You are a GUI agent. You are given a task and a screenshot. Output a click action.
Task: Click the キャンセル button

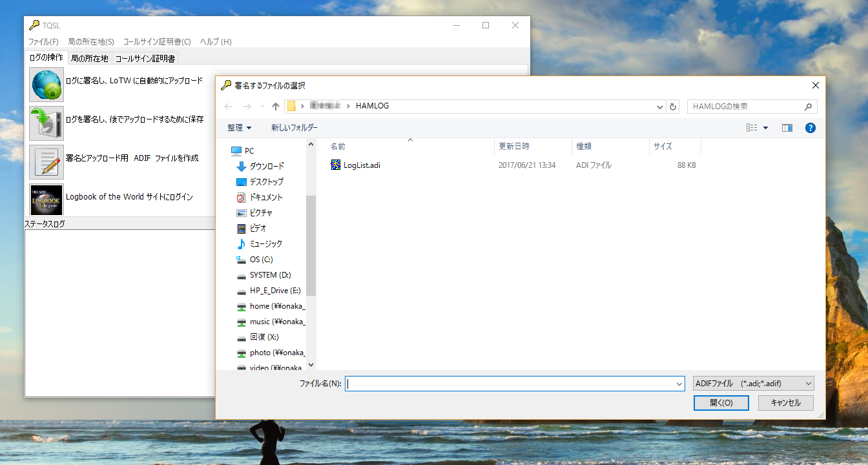[785, 402]
